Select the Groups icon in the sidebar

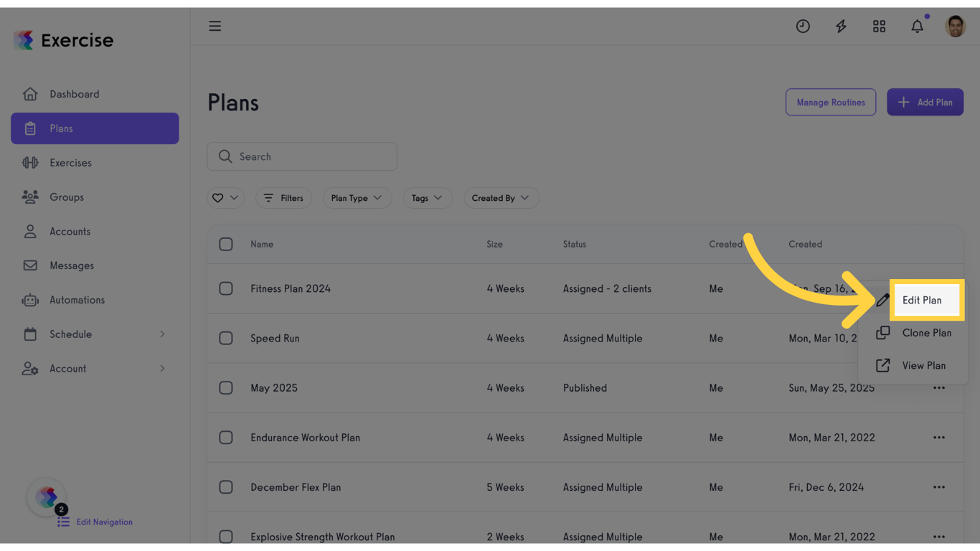29,197
